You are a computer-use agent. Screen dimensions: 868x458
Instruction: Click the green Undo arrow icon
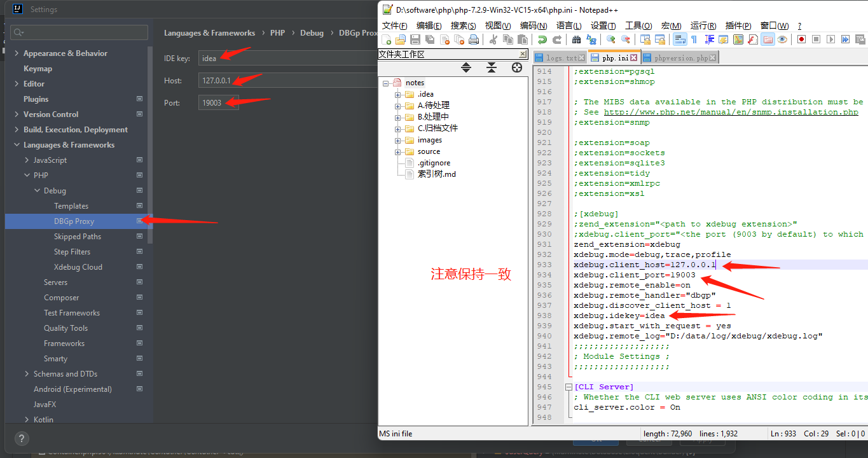[x=542, y=39]
